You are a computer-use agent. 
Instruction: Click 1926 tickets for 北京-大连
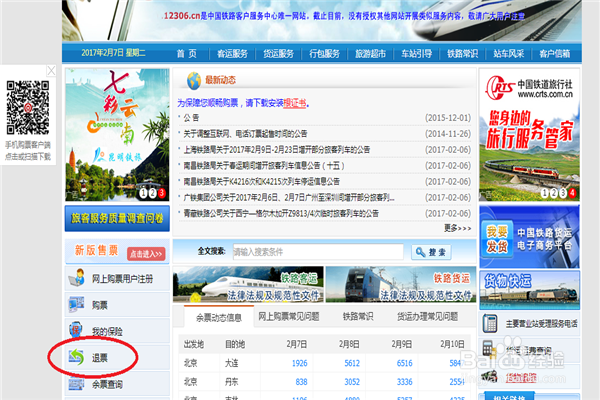[x=300, y=363]
